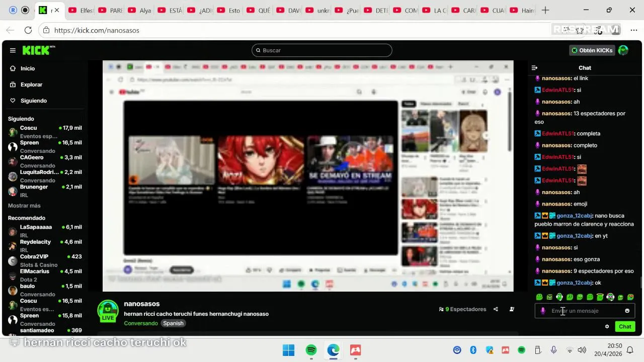The height and width of the screenshot is (362, 644).
Task: Switch to the Elfest YouTube browser tab
Action: pyautogui.click(x=80, y=10)
